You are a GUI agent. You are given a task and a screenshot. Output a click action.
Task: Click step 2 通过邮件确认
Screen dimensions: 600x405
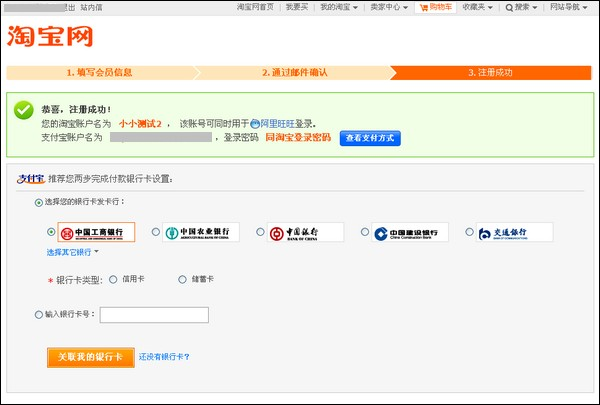295,72
